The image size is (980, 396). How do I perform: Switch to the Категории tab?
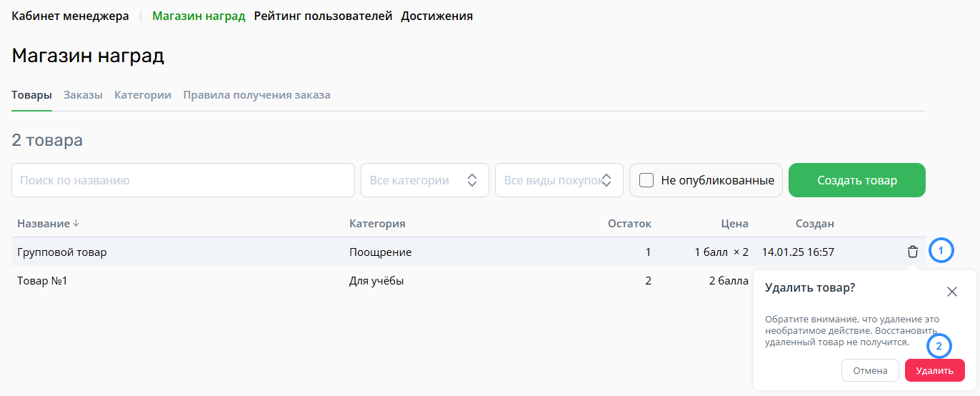[x=143, y=95]
